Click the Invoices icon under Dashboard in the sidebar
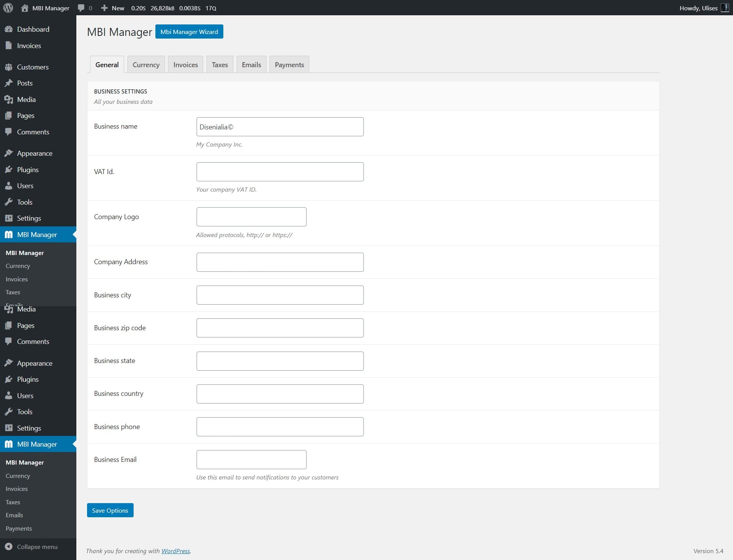 pyautogui.click(x=8, y=46)
